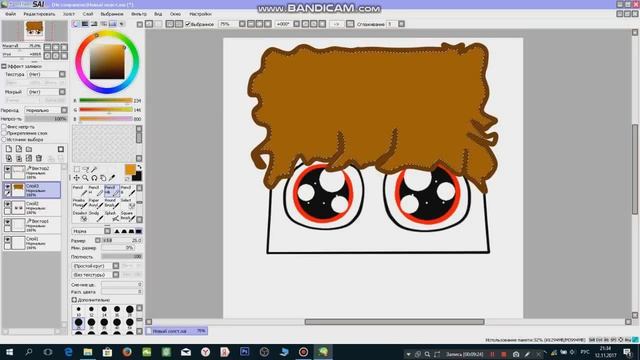Choose the Pencil B brush preset
The image size is (640, 360).
coord(128,190)
